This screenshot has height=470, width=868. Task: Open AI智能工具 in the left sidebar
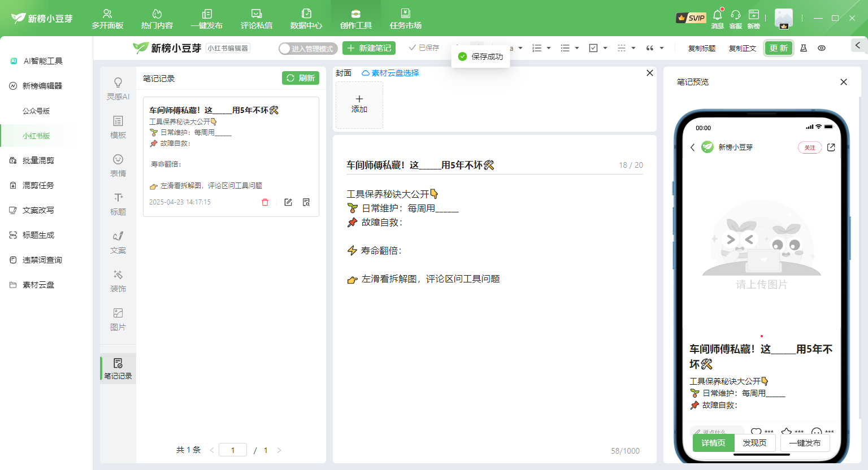pos(43,61)
